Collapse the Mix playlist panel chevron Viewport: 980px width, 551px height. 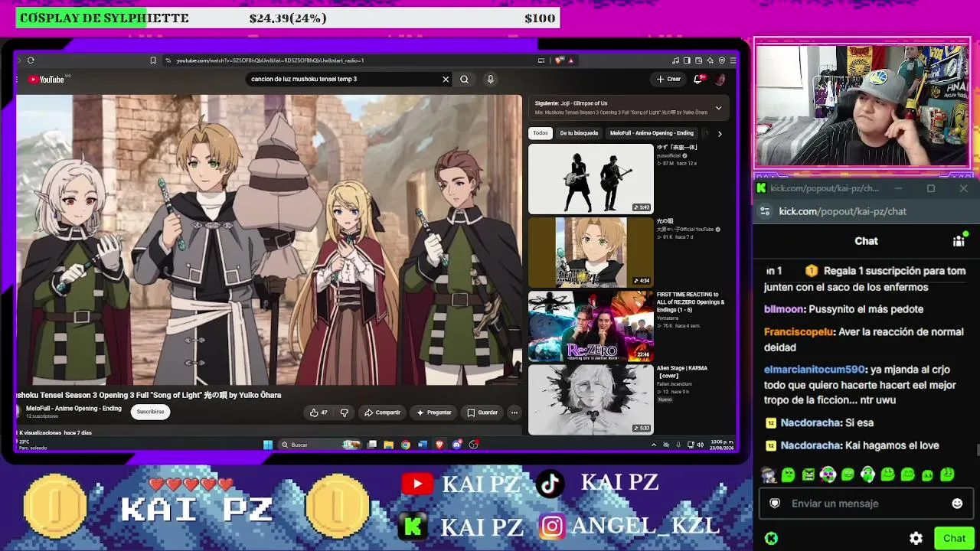click(718, 108)
